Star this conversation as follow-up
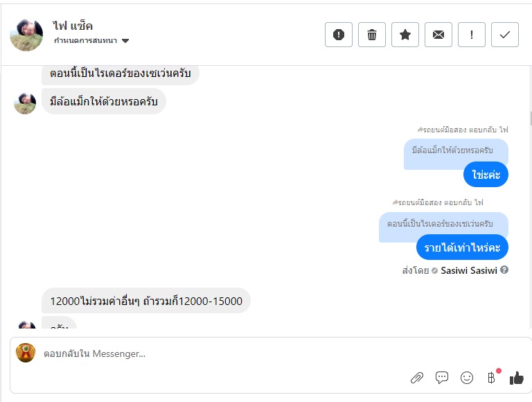The width and height of the screenshot is (532, 402). [x=405, y=35]
